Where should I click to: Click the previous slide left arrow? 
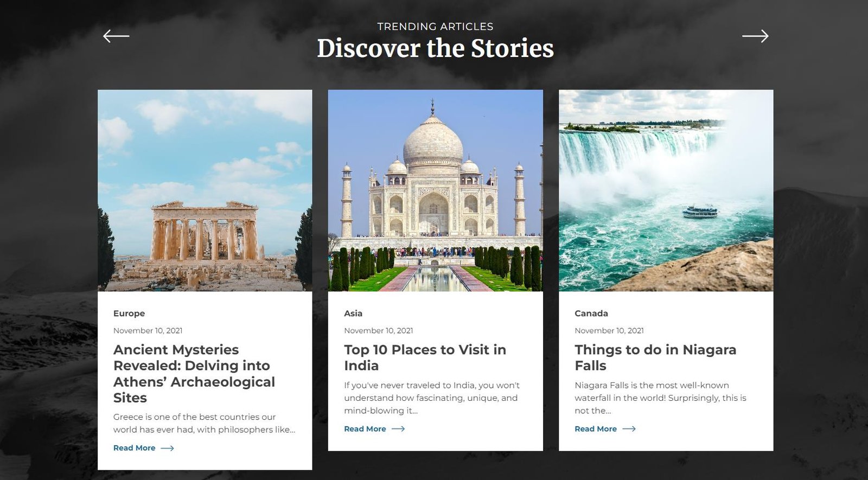116,36
